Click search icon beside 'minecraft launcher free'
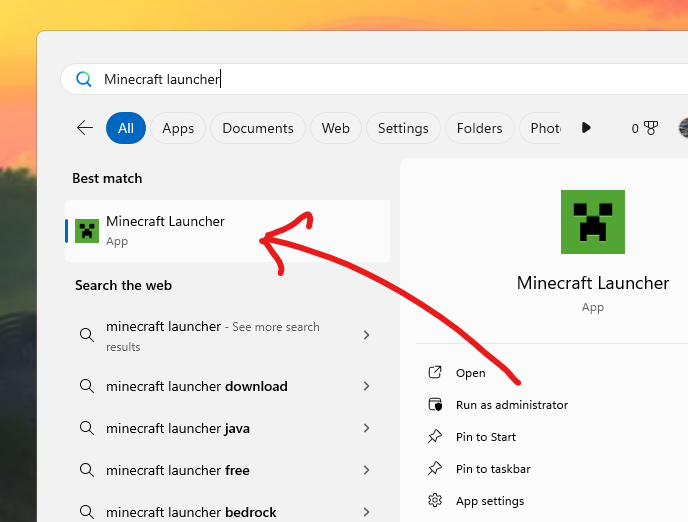The height and width of the screenshot is (522, 688). [86, 470]
